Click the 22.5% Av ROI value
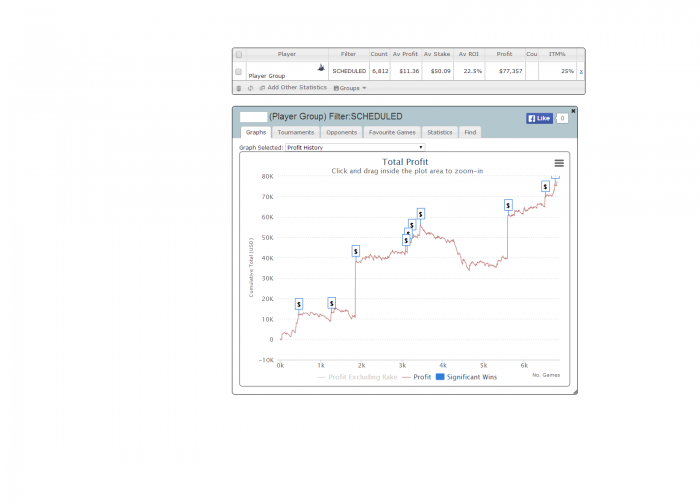 [473, 71]
